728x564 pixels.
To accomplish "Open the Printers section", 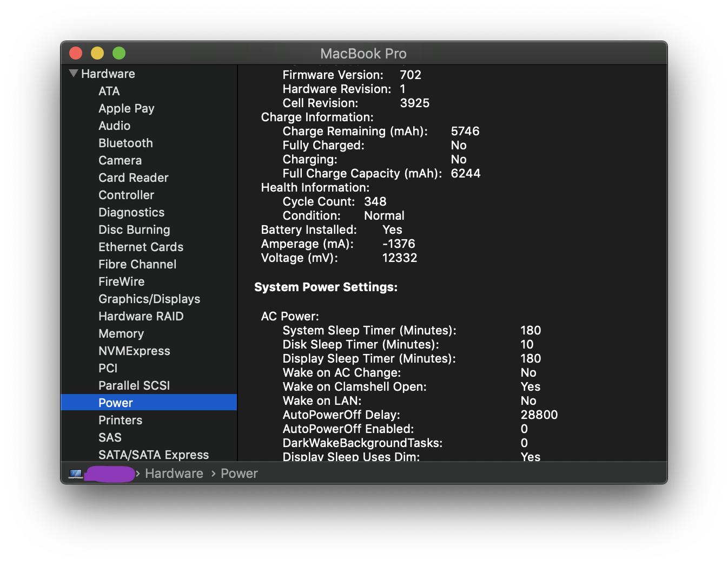I will 121,420.
